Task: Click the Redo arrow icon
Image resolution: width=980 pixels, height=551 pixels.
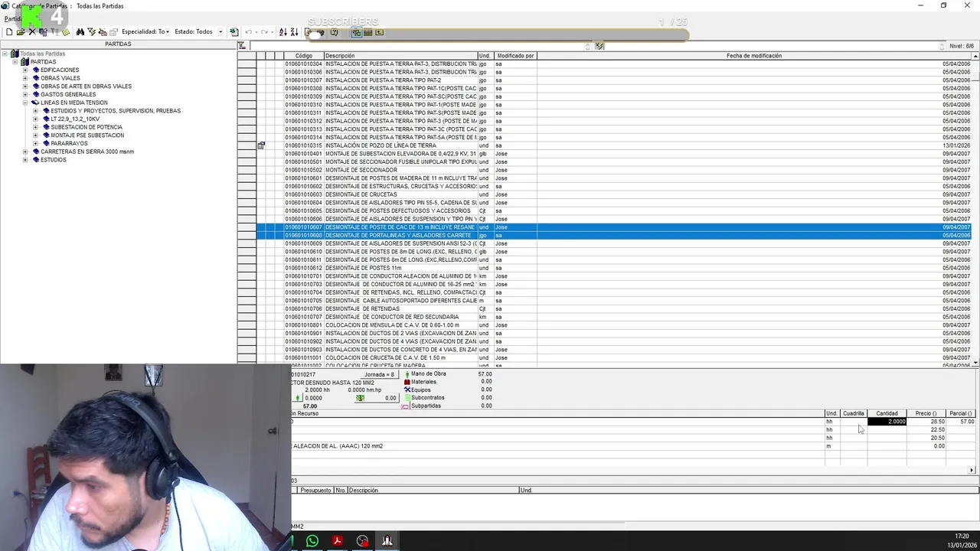Action: (x=264, y=32)
